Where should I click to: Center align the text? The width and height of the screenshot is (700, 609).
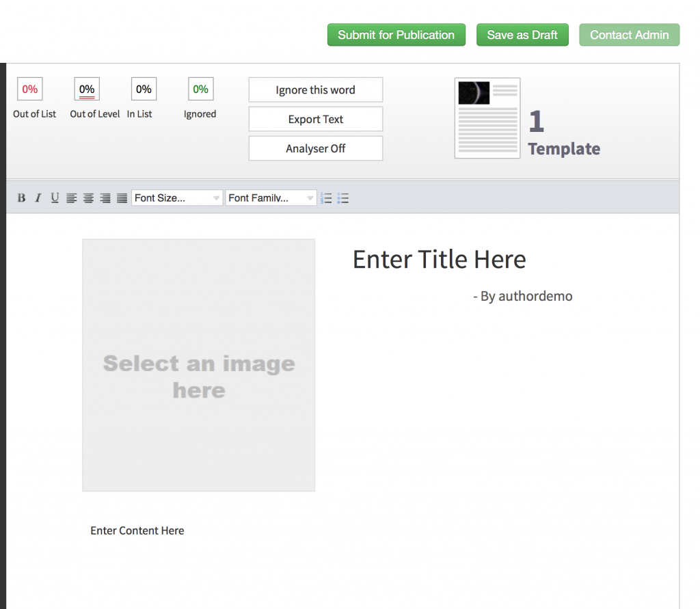[x=88, y=198]
